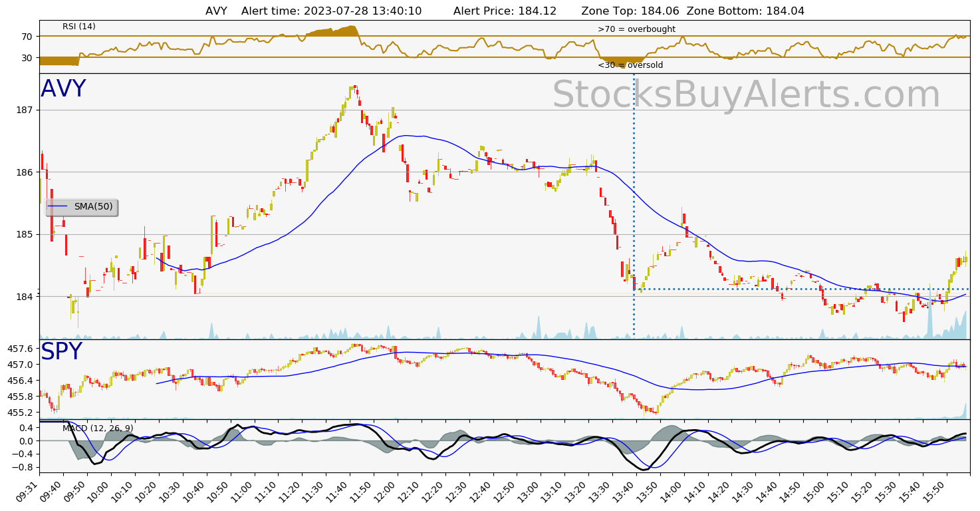Screen dimensions: 980x511
Task: Click the AVY ticker label
Action: tap(63, 89)
